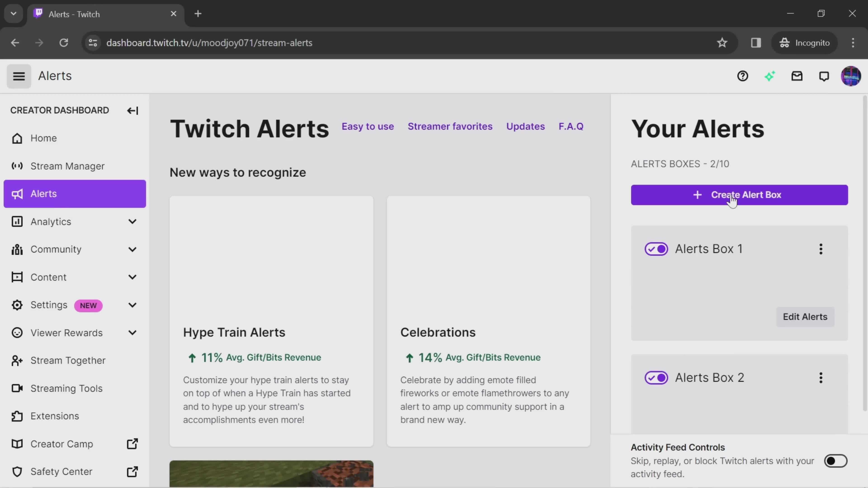
Task: Open the browser tab search dropdown
Action: tap(14, 14)
